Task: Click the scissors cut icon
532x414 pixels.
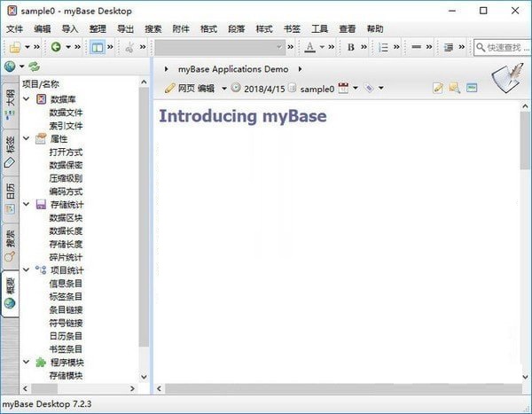Action: tap(129, 47)
